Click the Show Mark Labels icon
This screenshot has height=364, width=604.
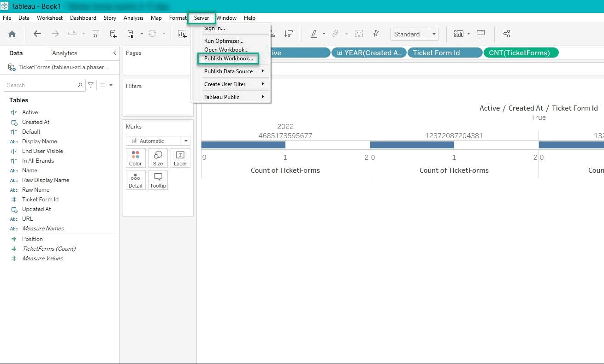[x=359, y=34]
